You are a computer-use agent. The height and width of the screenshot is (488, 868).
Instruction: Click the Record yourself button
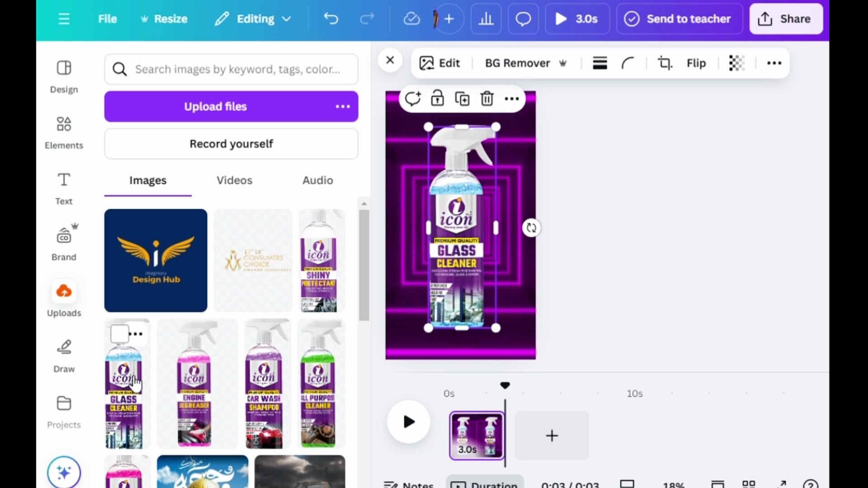pyautogui.click(x=231, y=144)
